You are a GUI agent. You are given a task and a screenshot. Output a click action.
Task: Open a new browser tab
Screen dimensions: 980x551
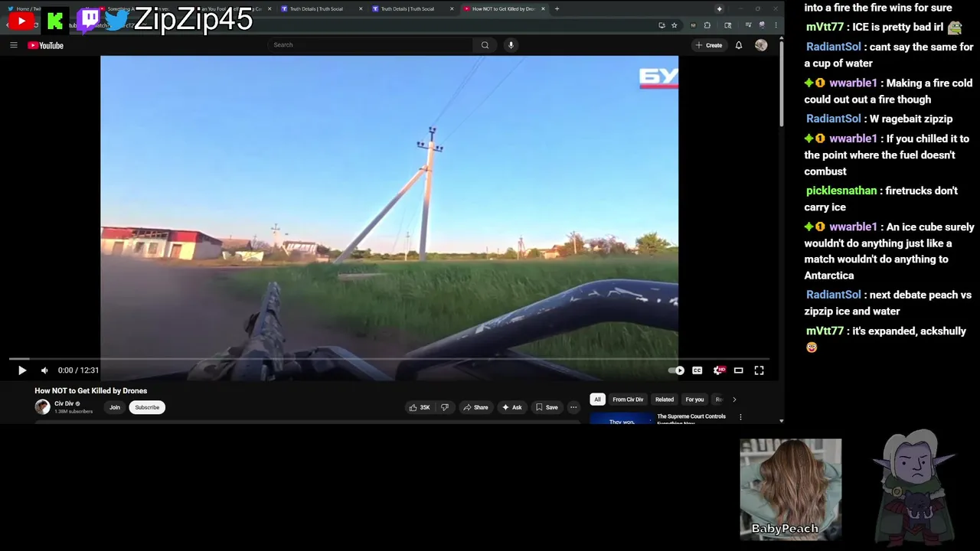pyautogui.click(x=557, y=9)
